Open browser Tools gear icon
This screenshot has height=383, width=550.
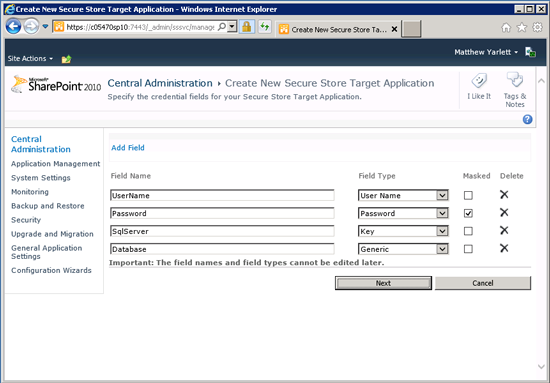(x=537, y=27)
